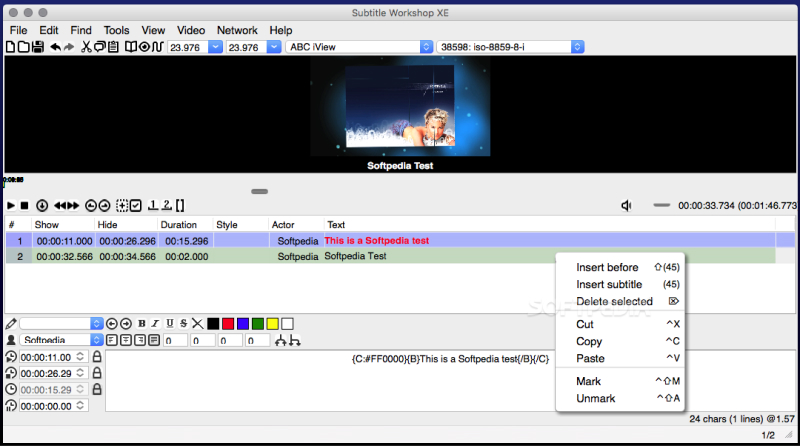This screenshot has width=800, height=446.
Task: Choose Mark from context menu
Action: click(620, 381)
